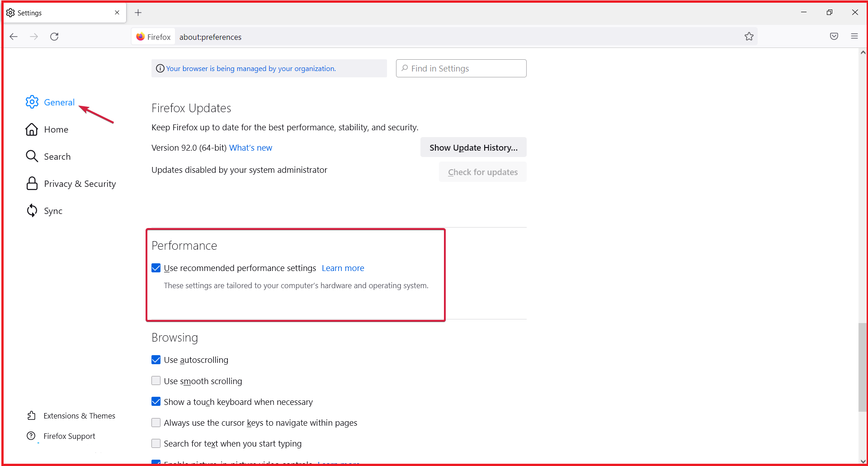Click the forward navigation arrow
This screenshot has height=466, width=868.
(34, 37)
